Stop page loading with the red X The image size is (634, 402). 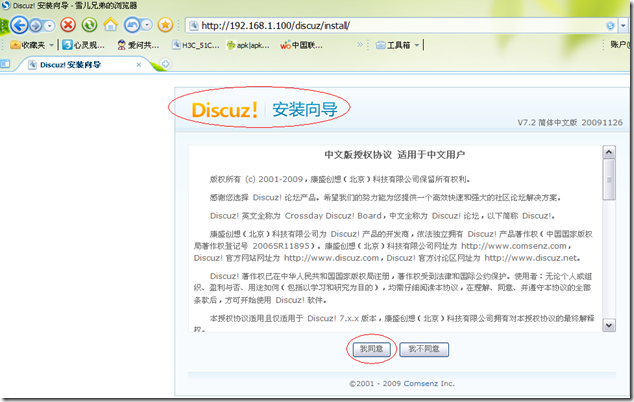pyautogui.click(x=68, y=25)
